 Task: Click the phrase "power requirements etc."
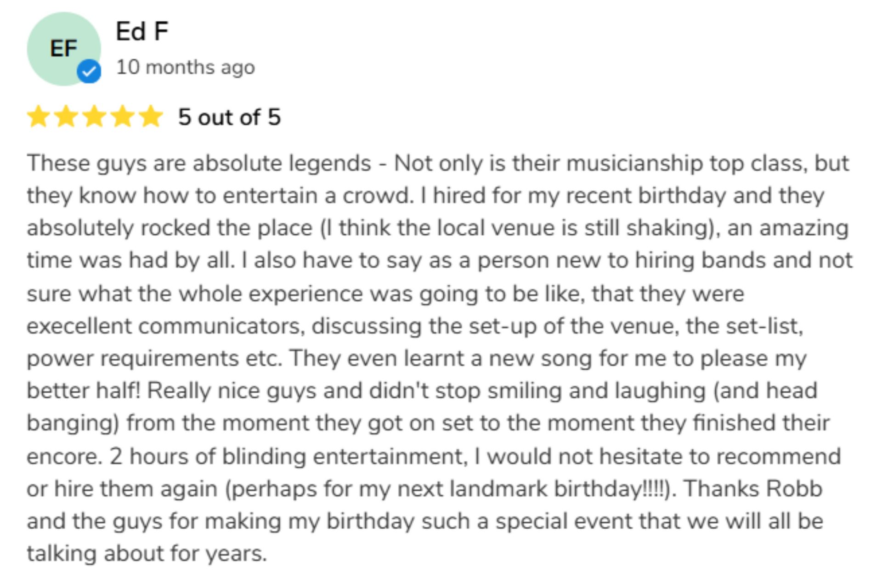154,359
